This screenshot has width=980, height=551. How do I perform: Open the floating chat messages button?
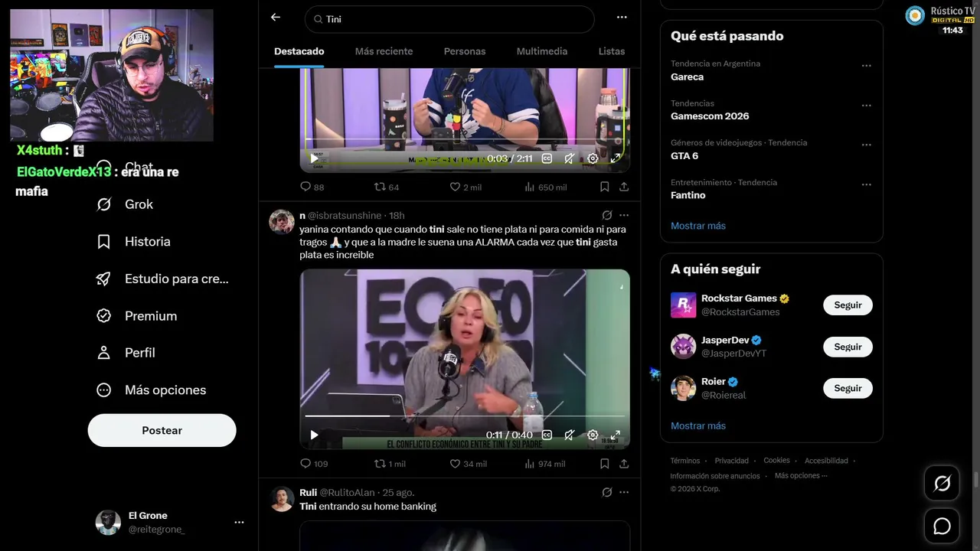point(942,527)
